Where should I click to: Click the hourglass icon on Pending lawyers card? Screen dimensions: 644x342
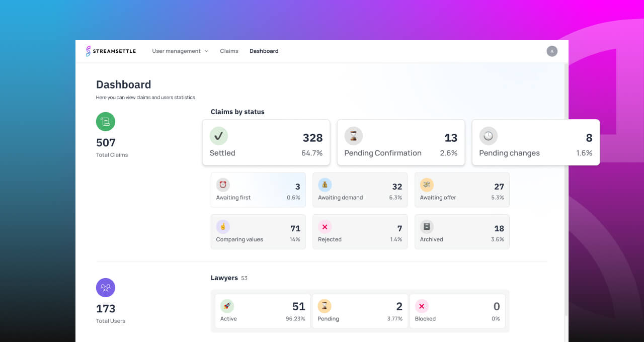click(325, 306)
